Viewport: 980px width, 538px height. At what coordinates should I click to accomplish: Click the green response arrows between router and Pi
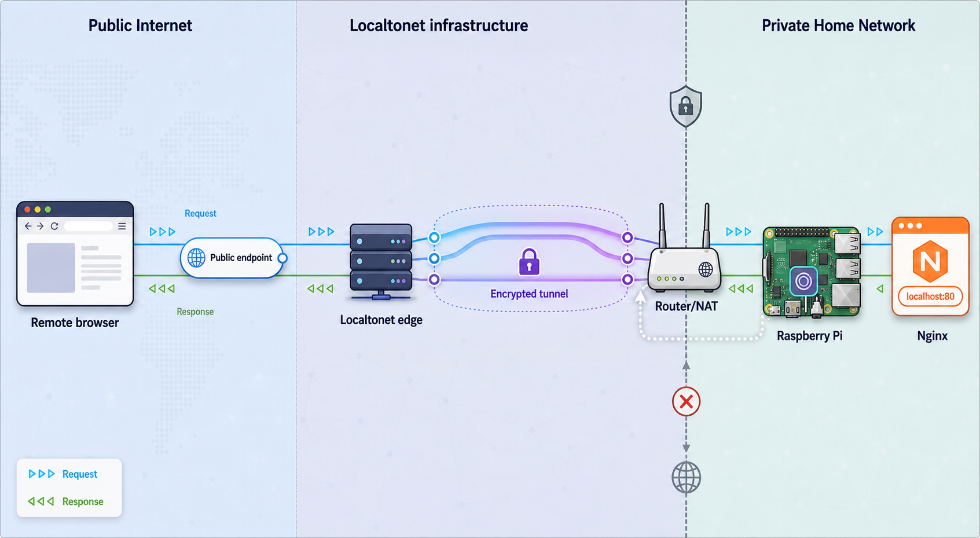[x=741, y=288]
